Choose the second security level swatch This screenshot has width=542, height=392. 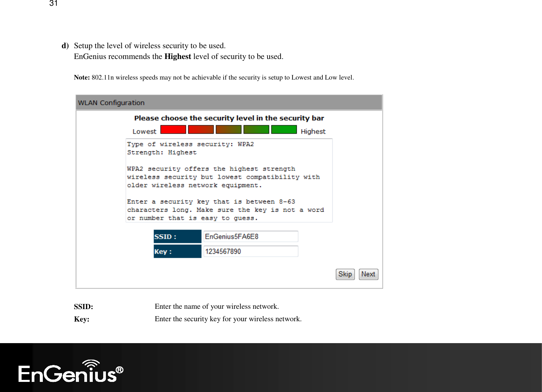click(201, 129)
